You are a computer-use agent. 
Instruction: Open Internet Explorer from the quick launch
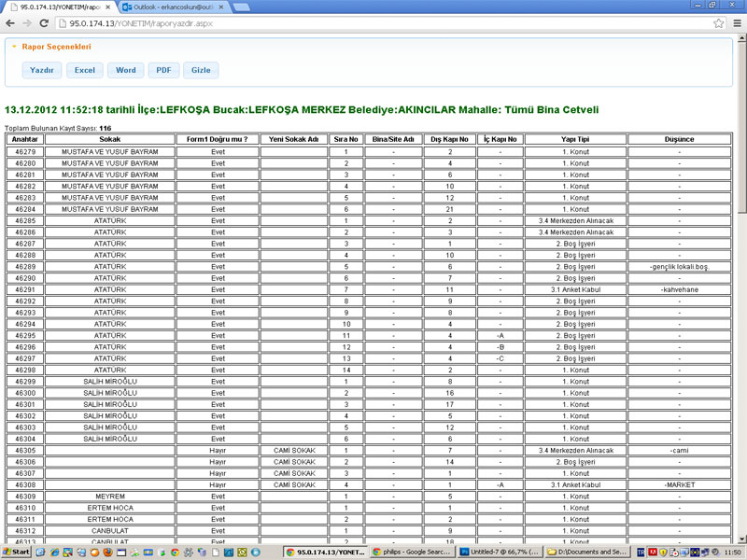[55, 553]
